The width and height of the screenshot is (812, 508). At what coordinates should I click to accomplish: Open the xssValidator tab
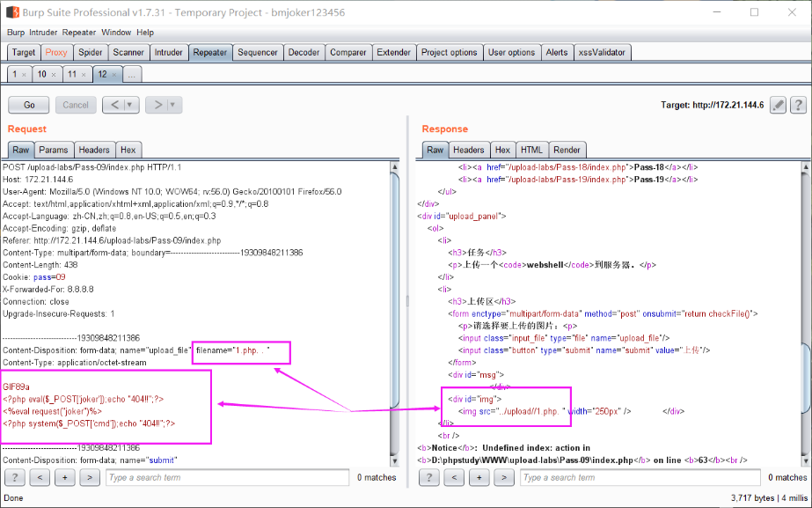[602, 52]
